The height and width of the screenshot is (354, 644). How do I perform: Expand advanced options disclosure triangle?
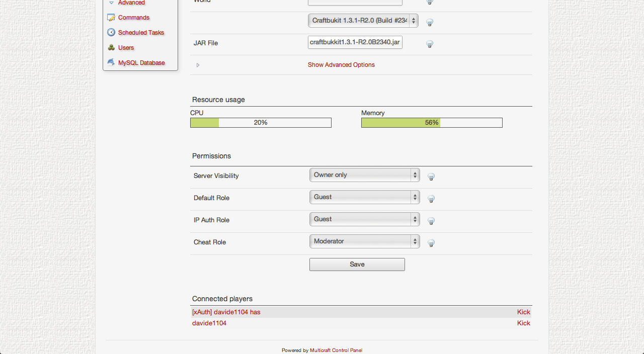point(198,65)
